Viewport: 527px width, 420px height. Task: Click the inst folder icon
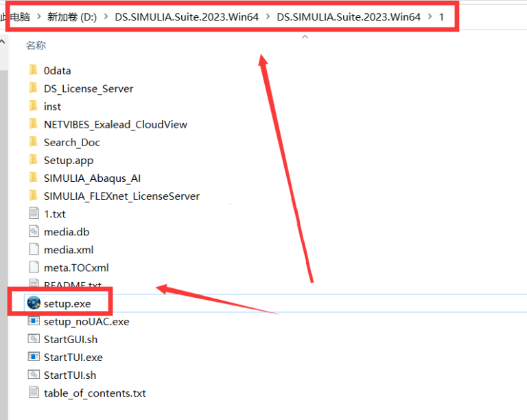(33, 106)
